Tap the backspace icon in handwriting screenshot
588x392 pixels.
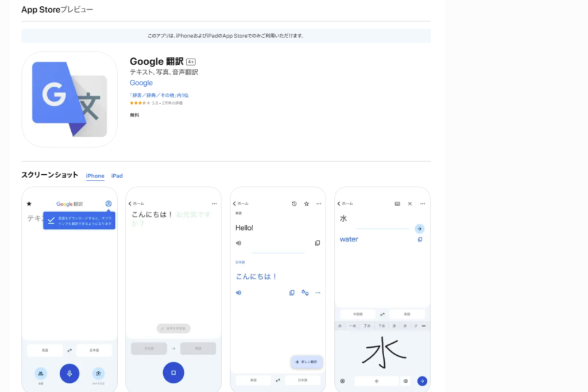point(405,381)
